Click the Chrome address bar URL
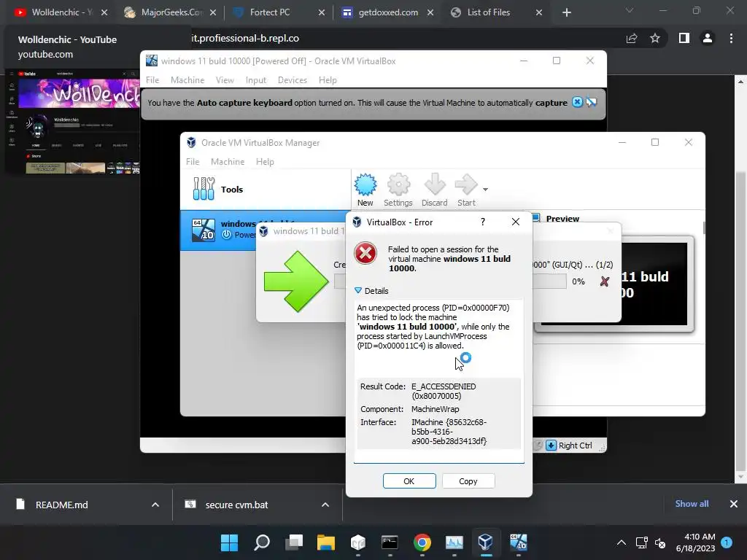This screenshot has height=560, width=747. 245,38
